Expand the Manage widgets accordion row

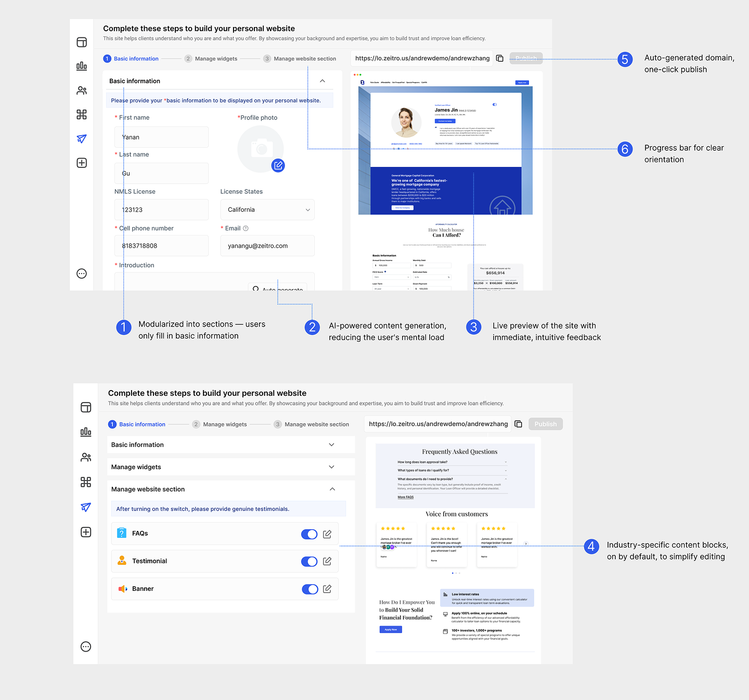[x=331, y=467]
